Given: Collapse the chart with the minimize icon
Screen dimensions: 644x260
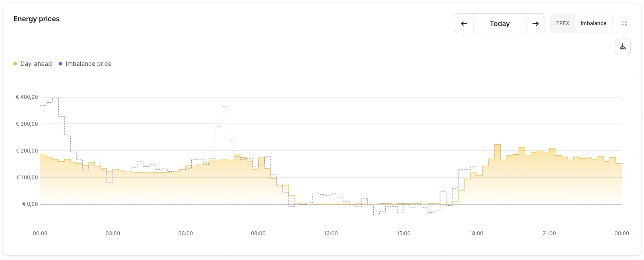Looking at the screenshot, I should tap(624, 23).
